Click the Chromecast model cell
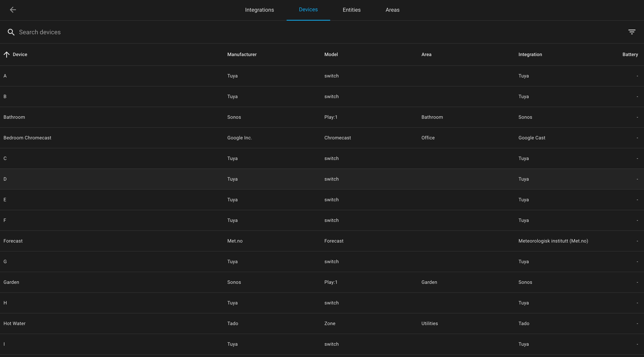Viewport: 644px width, 357px height. (x=338, y=138)
